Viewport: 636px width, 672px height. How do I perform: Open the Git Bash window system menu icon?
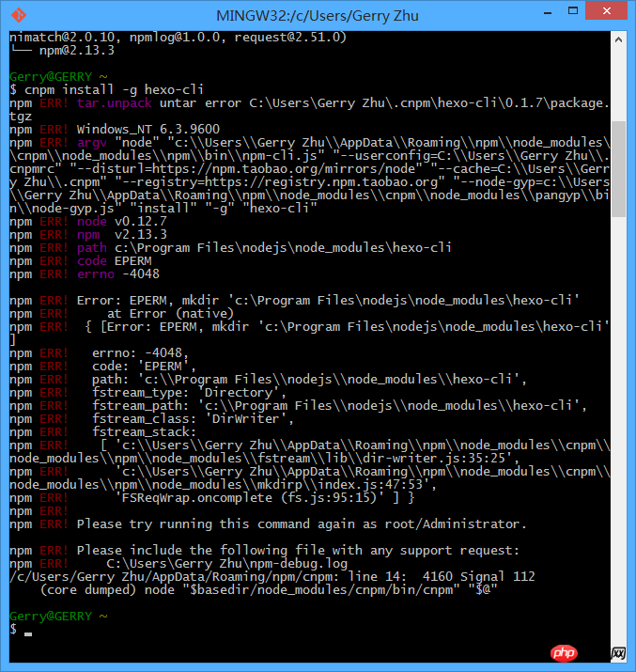(x=19, y=15)
